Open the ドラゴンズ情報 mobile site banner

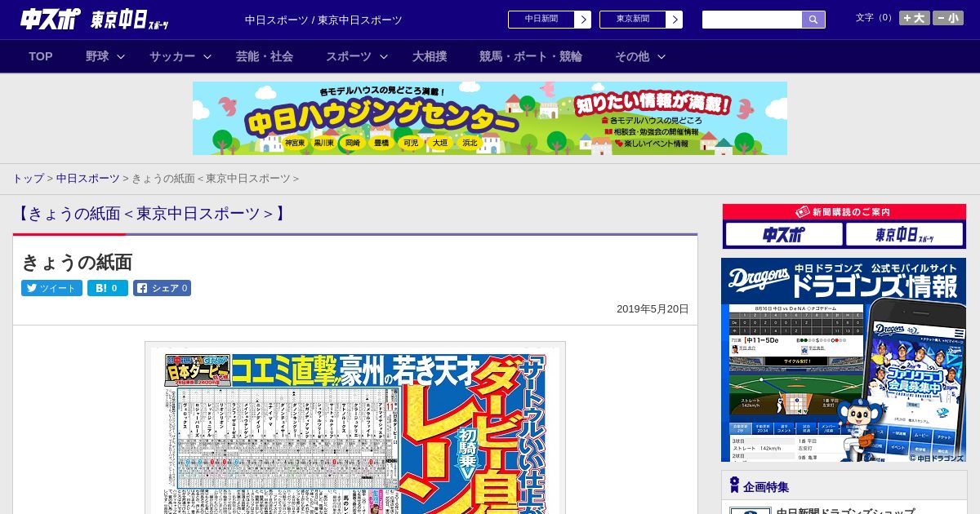pyautogui.click(x=844, y=360)
